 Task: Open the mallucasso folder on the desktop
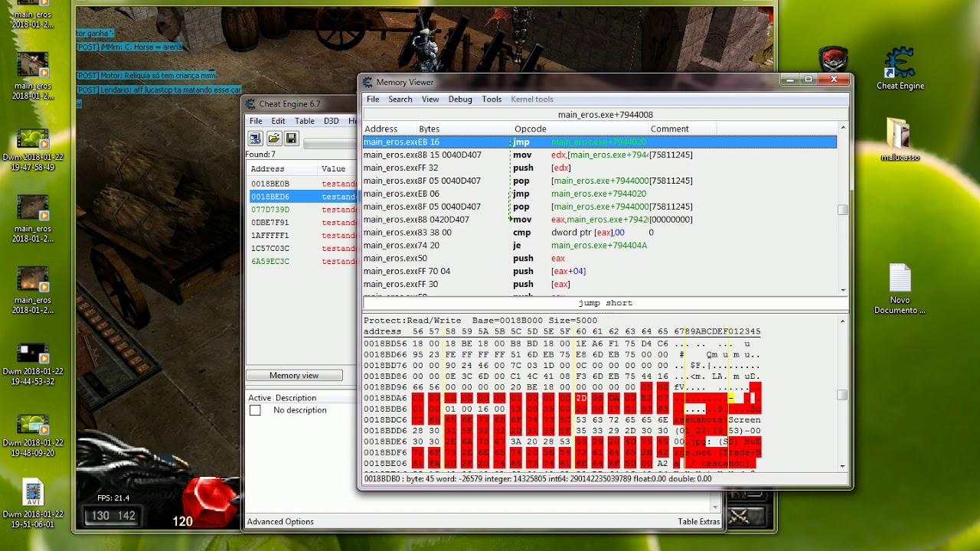pos(900,139)
